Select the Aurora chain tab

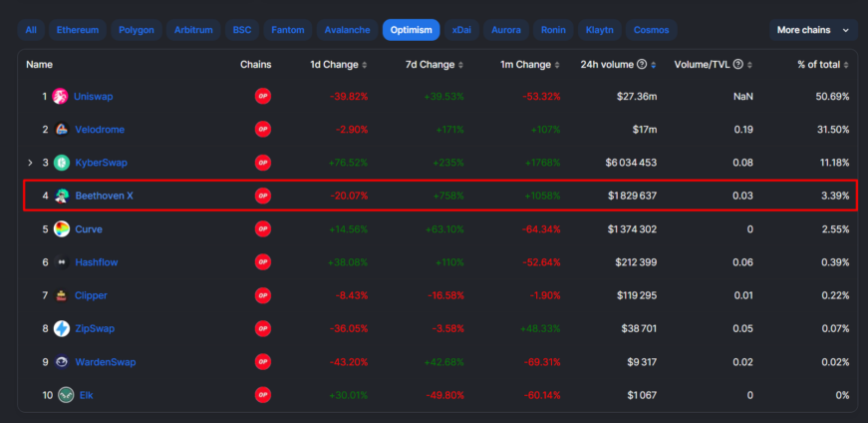(506, 30)
